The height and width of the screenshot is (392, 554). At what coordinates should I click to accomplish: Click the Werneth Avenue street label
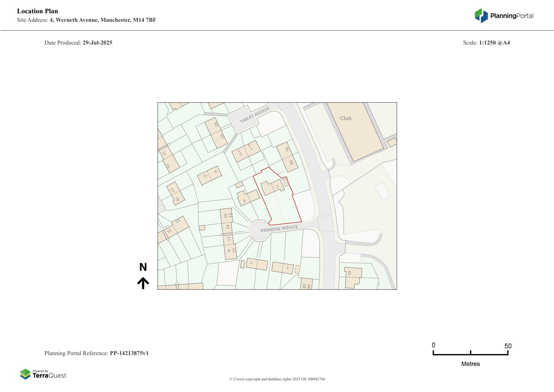pos(279,229)
